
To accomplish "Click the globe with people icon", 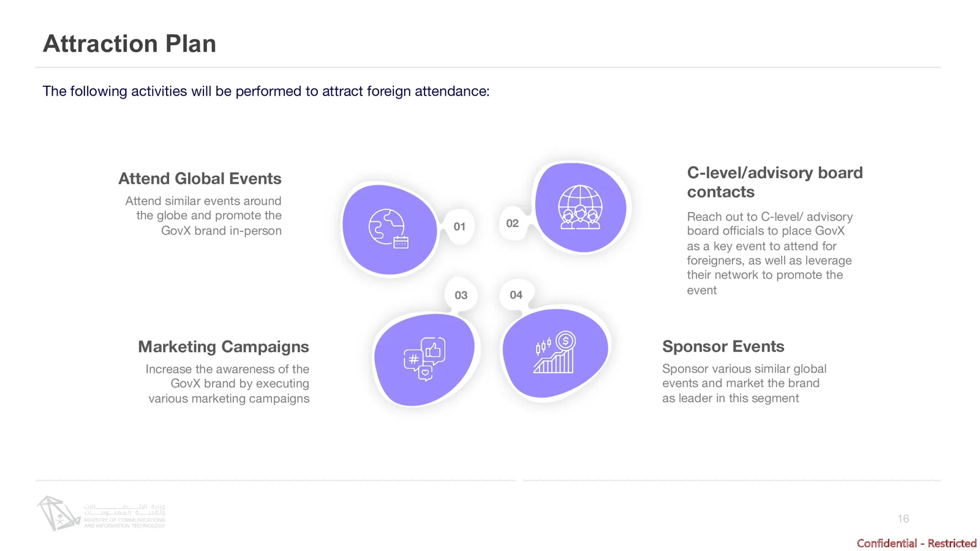I will 580,207.
